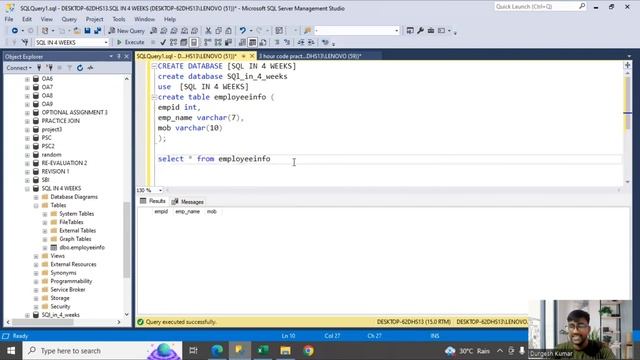The height and width of the screenshot is (360, 640).
Task: Click the Object Explorer vertical scrollbar
Action: click(127, 239)
